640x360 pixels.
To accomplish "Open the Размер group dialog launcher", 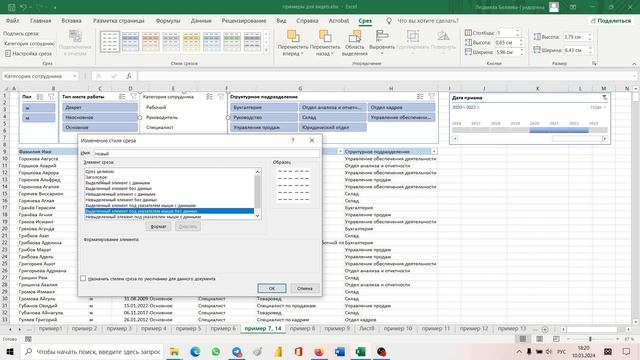I will (594, 64).
